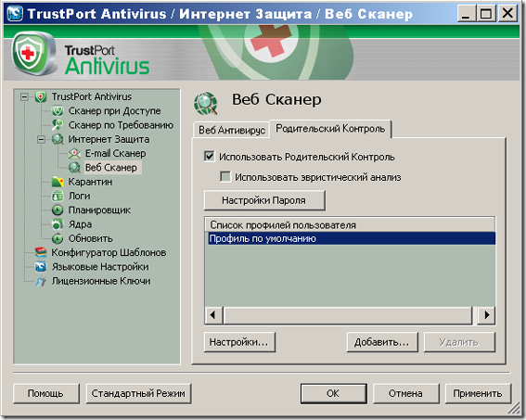This screenshot has width=526, height=420.
Task: Select the Родительский Контроль tab
Action: (330, 129)
